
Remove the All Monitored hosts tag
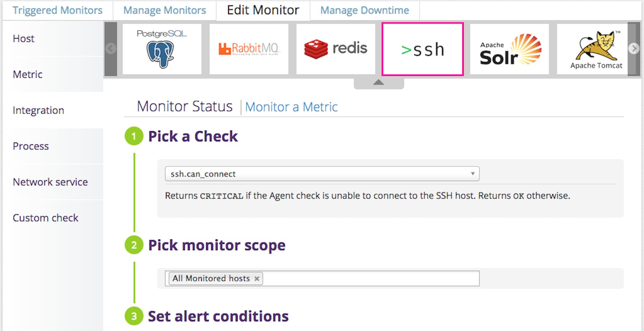coord(257,279)
